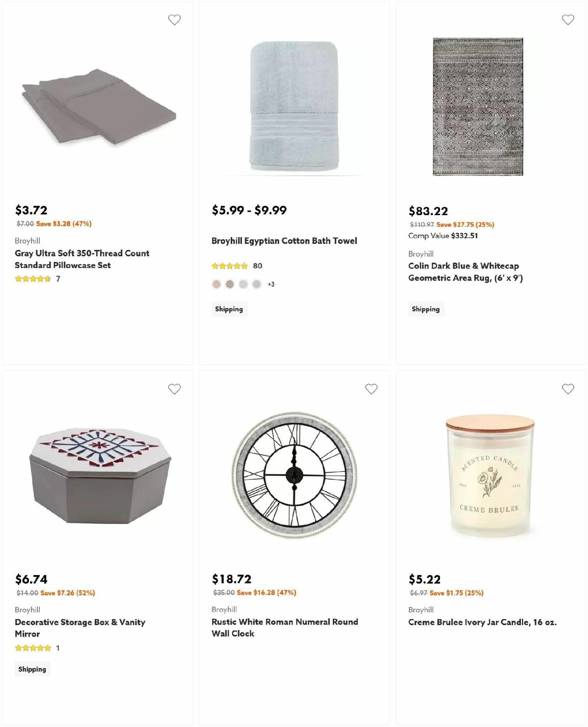
Task: Click the Shipping badge under the area rug
Action: tap(426, 309)
